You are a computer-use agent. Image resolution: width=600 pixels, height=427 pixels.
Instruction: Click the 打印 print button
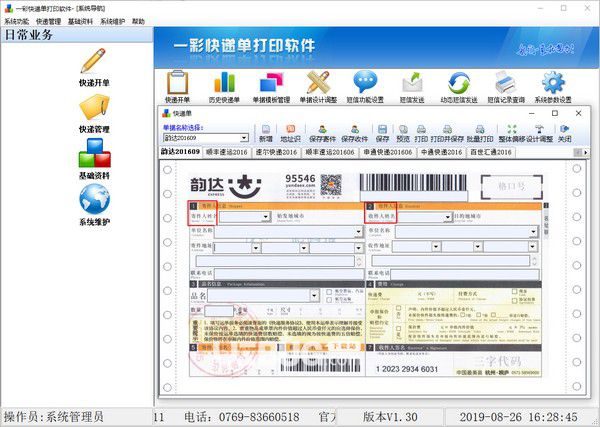coord(421,134)
